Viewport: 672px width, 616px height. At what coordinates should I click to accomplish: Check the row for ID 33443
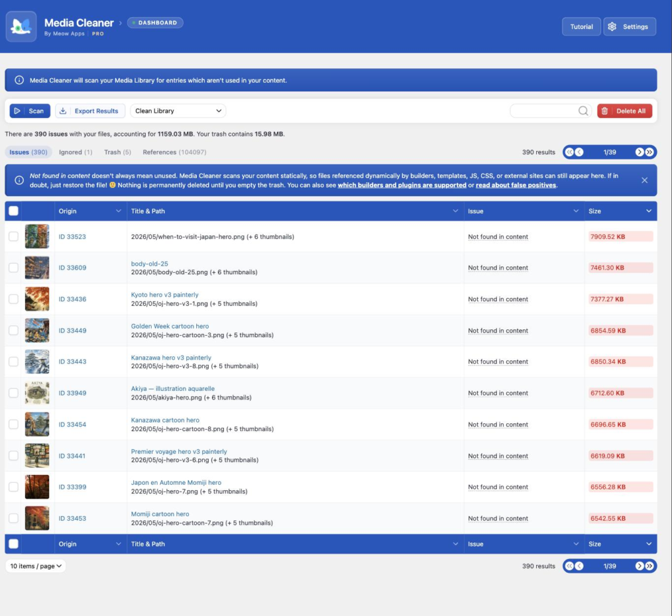tap(14, 361)
